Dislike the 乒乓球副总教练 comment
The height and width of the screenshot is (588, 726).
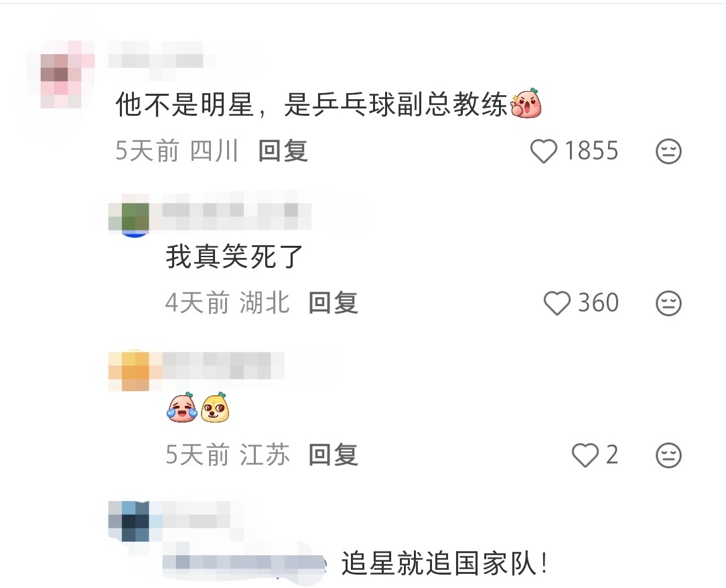668,151
